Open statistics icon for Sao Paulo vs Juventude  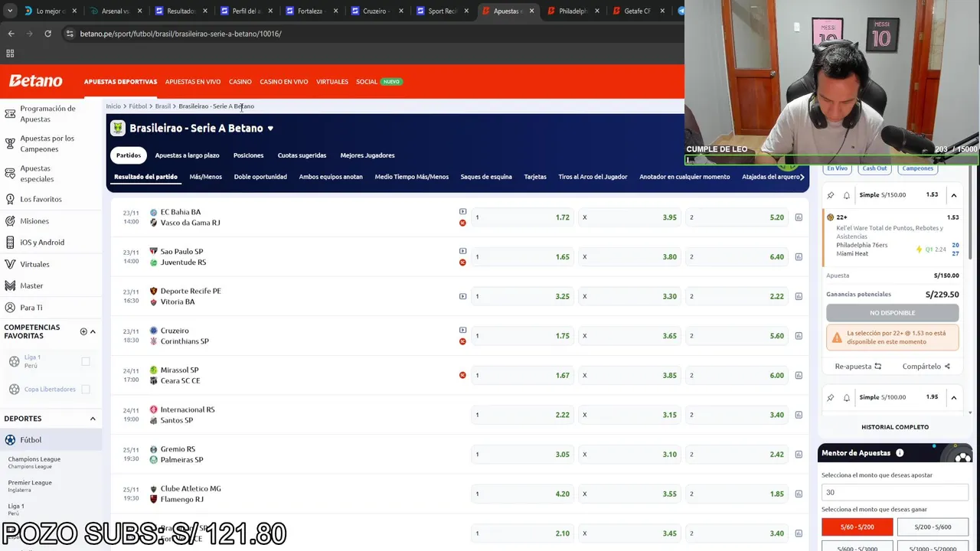point(799,257)
